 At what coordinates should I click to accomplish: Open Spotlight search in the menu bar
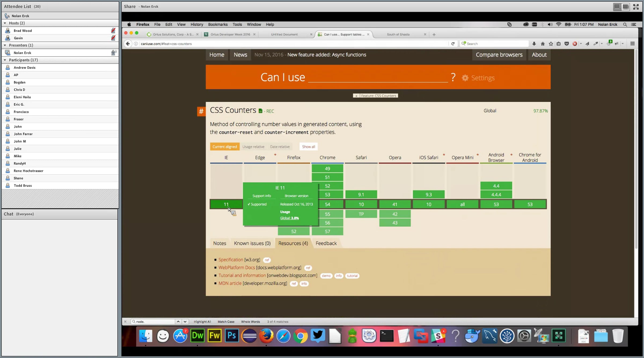click(625, 24)
